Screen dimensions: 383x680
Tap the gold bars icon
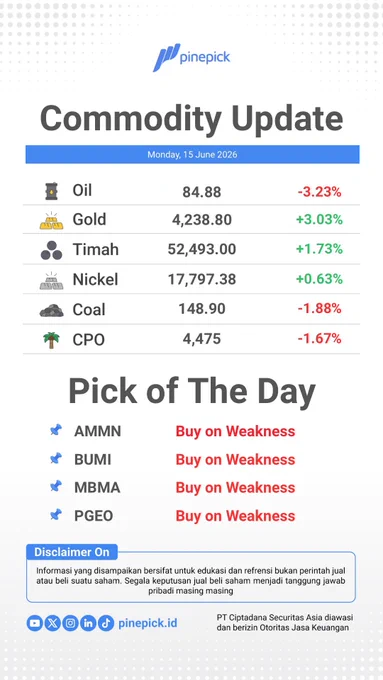(51, 221)
